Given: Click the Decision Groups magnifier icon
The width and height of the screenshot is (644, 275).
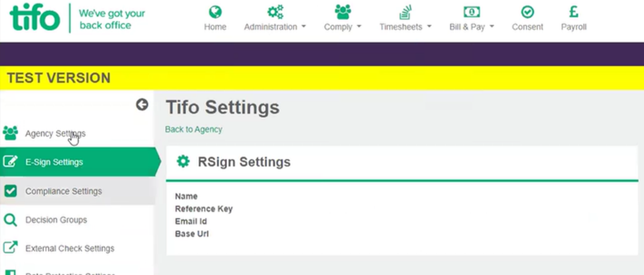Looking at the screenshot, I should tap(10, 220).
